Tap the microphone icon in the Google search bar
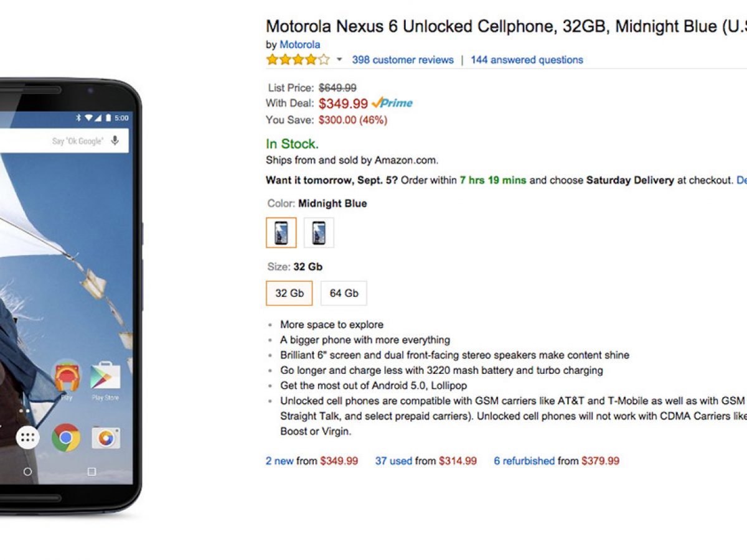This screenshot has height=560, width=747. click(115, 141)
